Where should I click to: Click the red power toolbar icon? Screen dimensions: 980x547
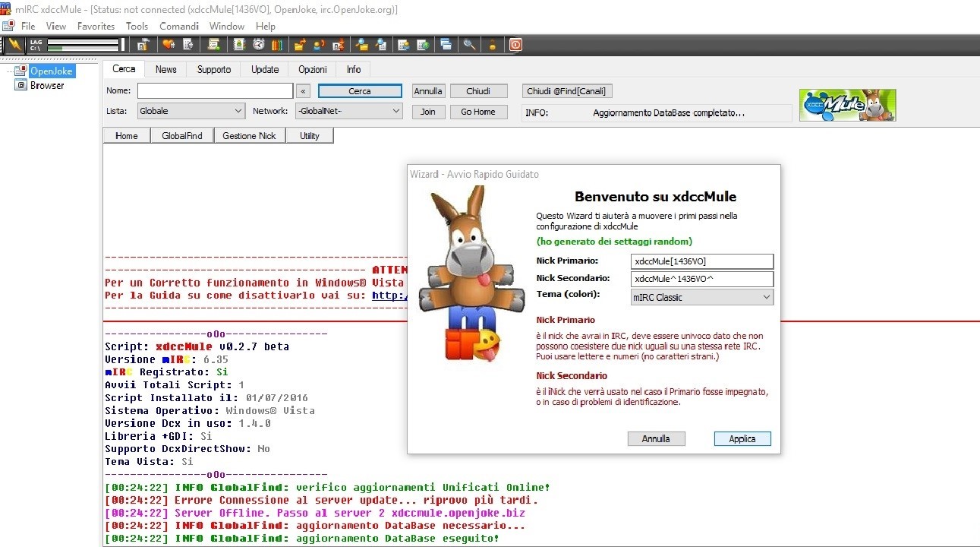pyautogui.click(x=515, y=45)
